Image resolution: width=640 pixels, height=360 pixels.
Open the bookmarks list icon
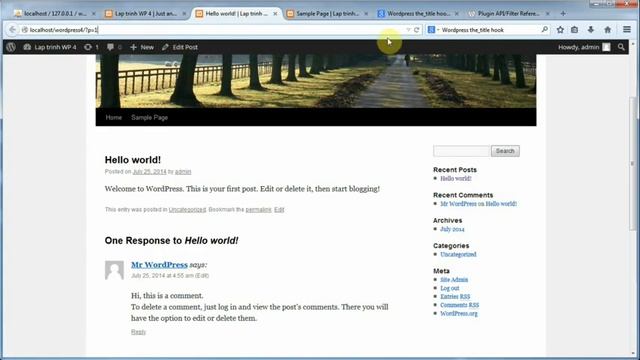tap(574, 30)
